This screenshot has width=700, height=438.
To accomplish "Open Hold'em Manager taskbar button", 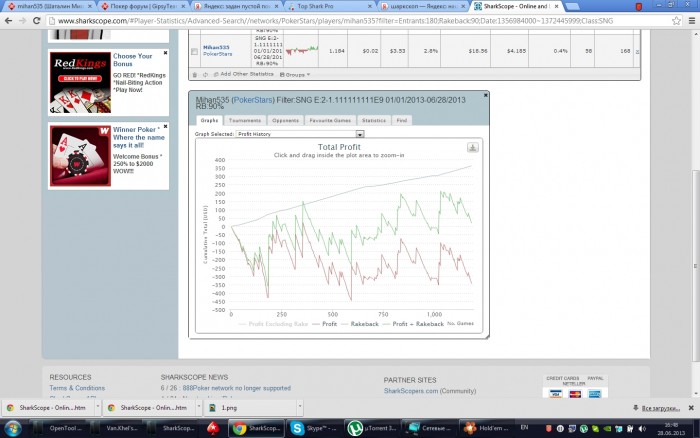I will 486,428.
